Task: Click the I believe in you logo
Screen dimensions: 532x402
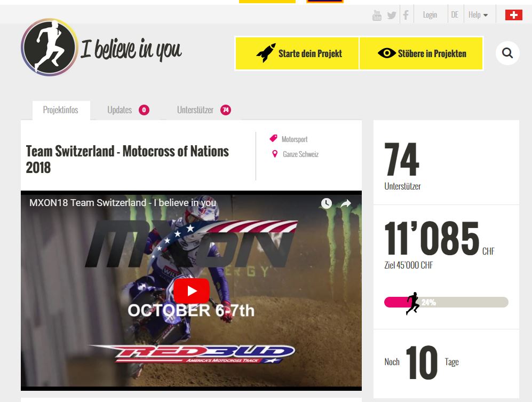Action: (101, 47)
